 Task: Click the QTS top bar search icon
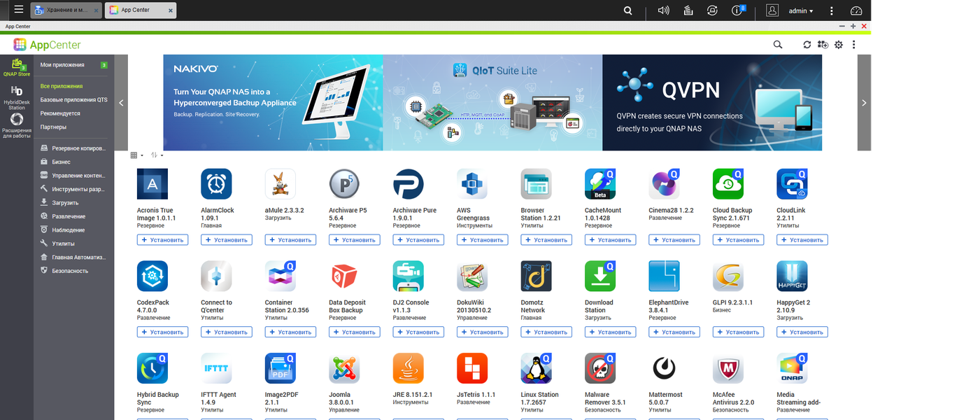click(628, 10)
